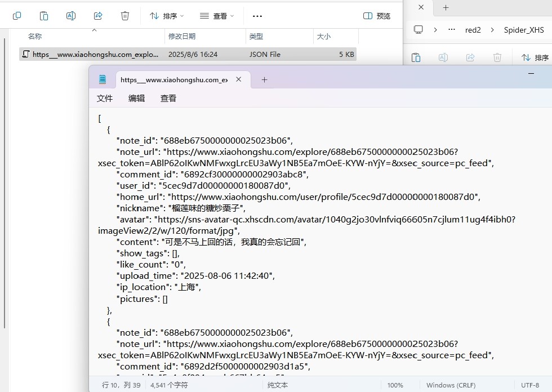Click the 5 KB size cell
This screenshot has width=552, height=392.
(346, 55)
